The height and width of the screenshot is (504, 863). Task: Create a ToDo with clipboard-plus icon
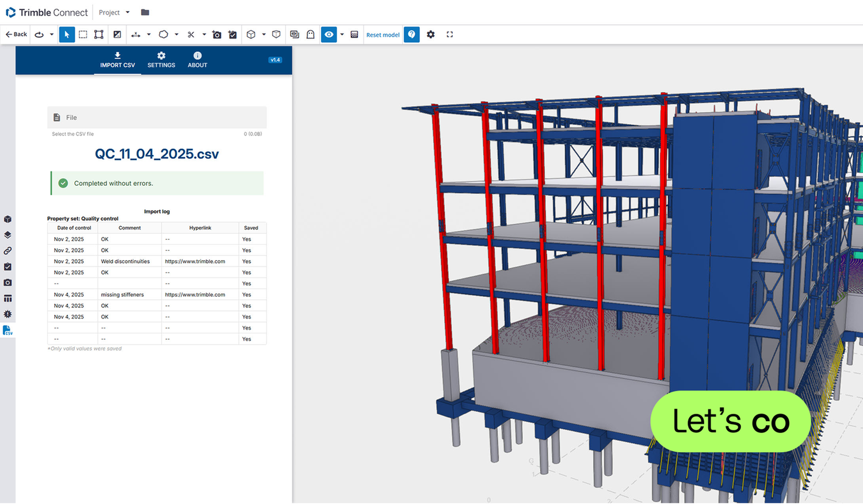pos(232,35)
